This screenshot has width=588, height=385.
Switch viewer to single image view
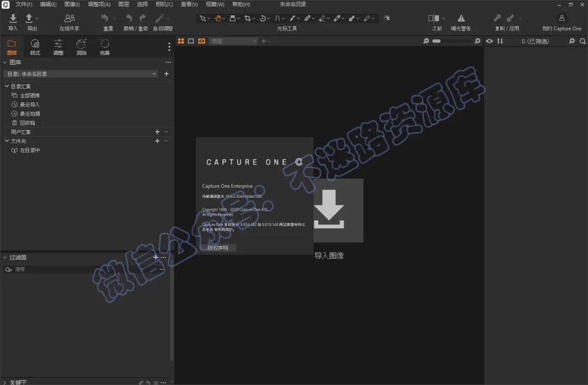191,41
